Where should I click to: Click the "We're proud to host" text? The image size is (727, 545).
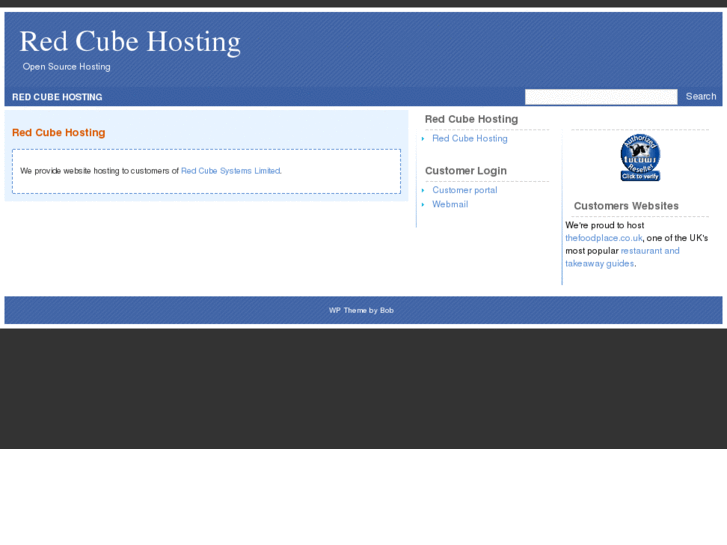coord(605,225)
